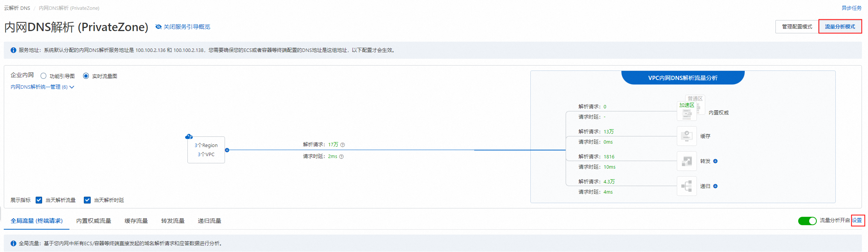Screen dimensions: 868x252
Task: Uncheck the 当天解析流量 checkbox
Action: (x=39, y=200)
